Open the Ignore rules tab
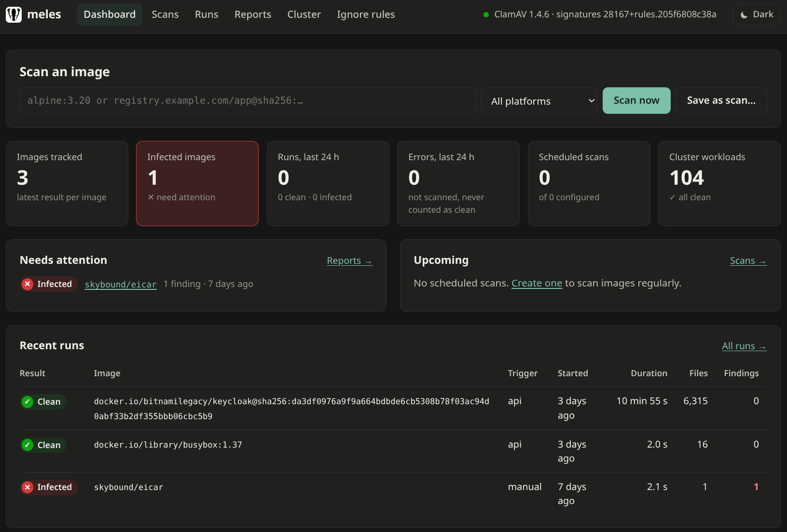 point(366,14)
